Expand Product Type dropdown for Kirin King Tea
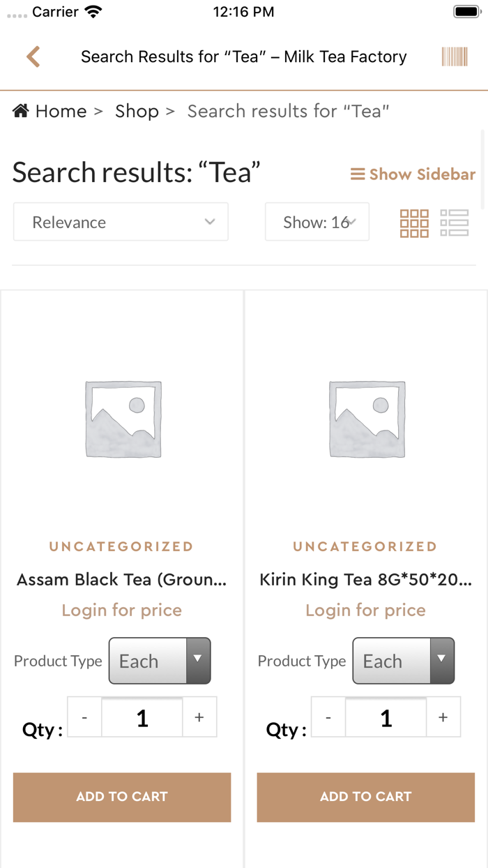The height and width of the screenshot is (868, 488). click(x=404, y=661)
